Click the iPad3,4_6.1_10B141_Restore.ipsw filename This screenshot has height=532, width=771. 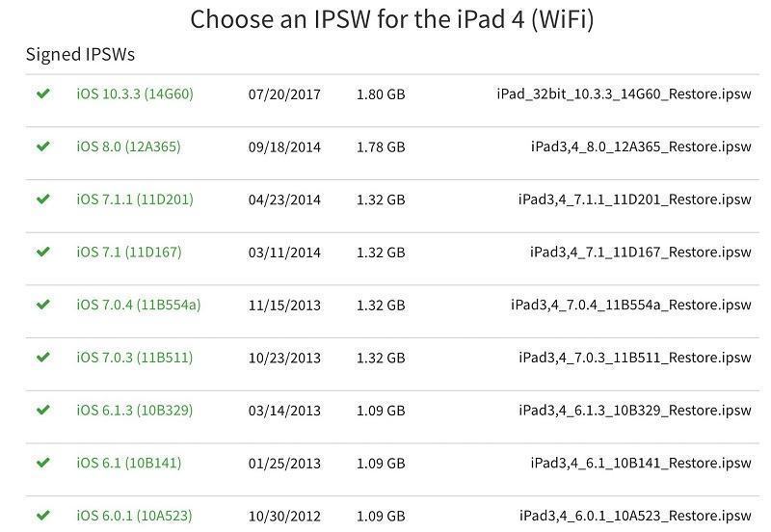point(640,463)
